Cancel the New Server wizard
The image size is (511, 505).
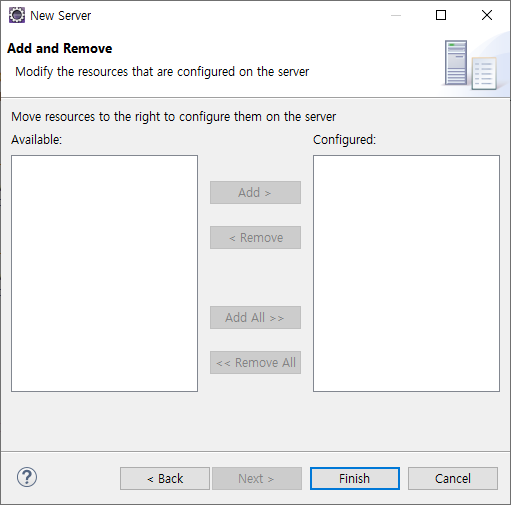(453, 478)
